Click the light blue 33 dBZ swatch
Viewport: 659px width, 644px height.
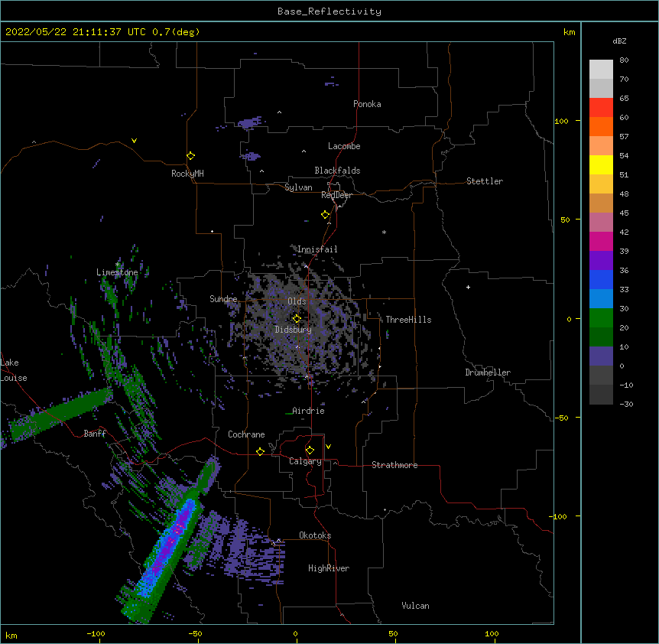tap(601, 298)
